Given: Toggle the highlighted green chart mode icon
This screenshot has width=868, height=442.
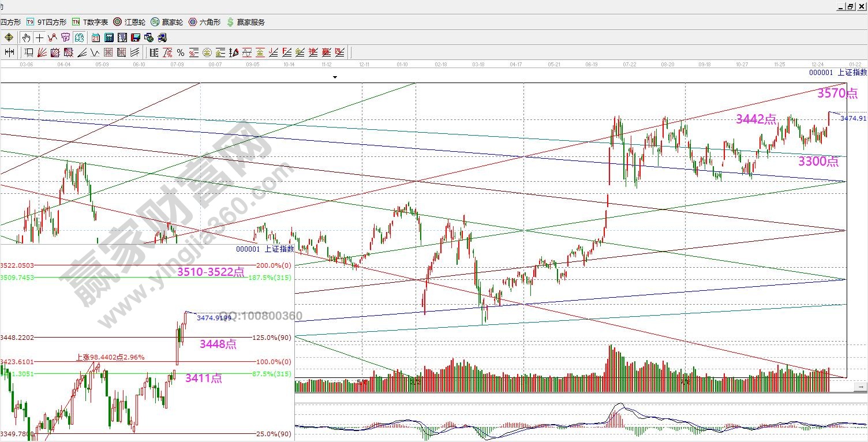Looking at the screenshot, I should click(79, 38).
